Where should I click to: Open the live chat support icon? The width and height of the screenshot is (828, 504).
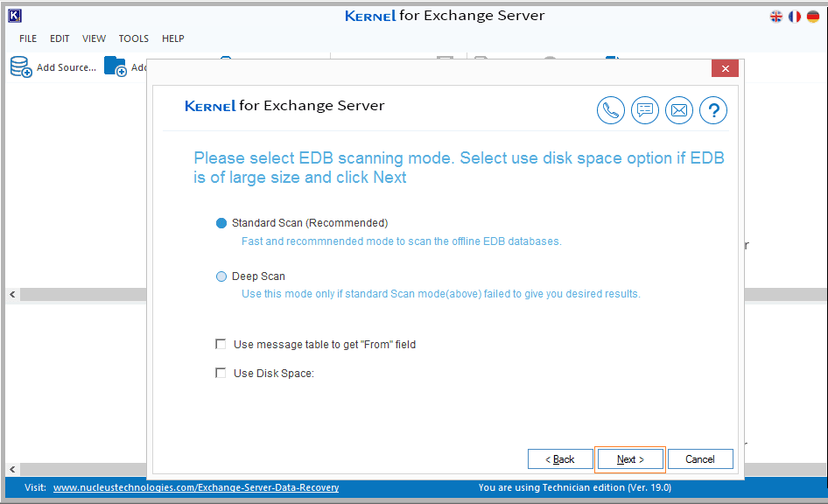(x=645, y=110)
